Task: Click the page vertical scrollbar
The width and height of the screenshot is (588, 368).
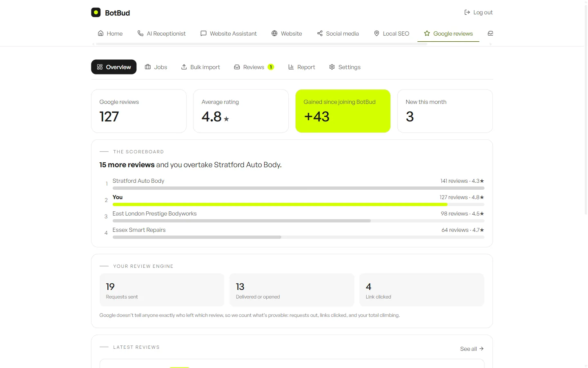Action: pos(586,110)
